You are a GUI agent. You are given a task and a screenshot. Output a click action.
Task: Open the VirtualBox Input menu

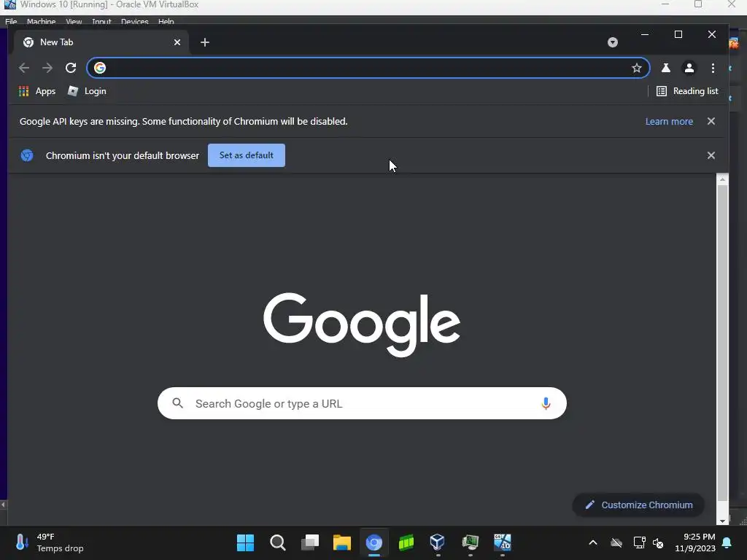(x=101, y=21)
